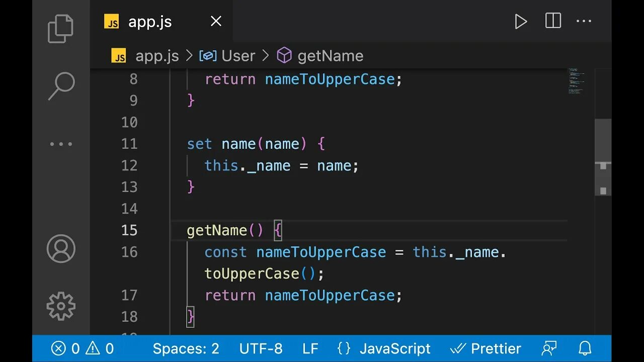The image size is (644, 362).
Task: Click Prettier status bar item
Action: click(485, 348)
